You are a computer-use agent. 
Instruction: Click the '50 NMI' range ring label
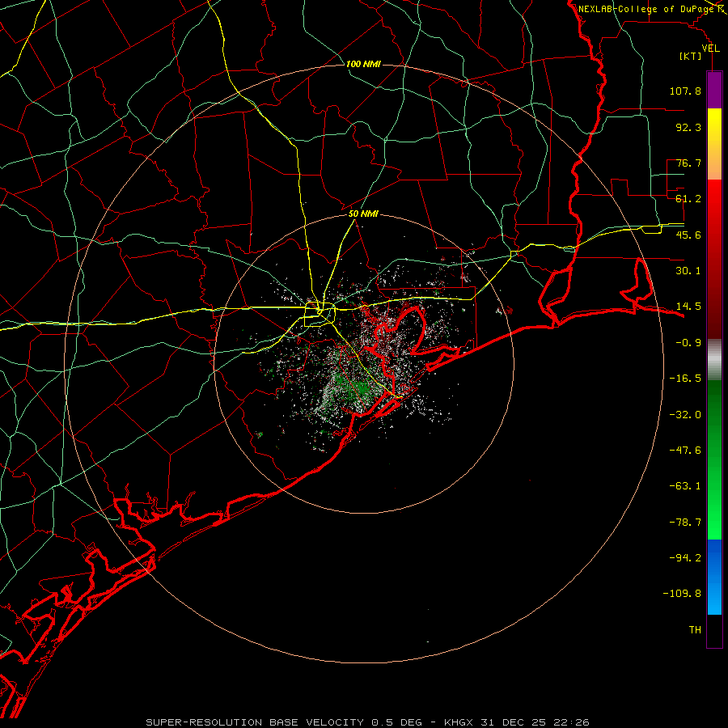[363, 214]
